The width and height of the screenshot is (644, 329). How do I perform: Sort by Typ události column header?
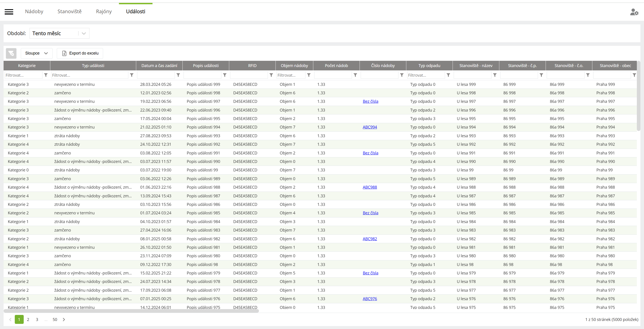click(x=93, y=66)
